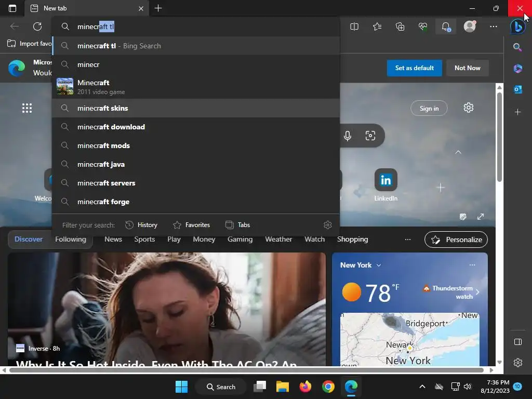
Task: Open the Tab actions menu icon
Action: pos(12,8)
